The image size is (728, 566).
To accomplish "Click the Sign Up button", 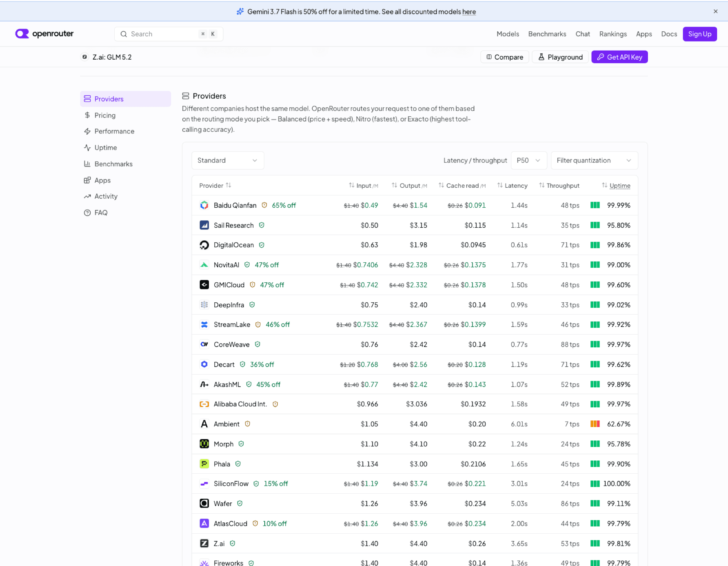I will point(700,34).
